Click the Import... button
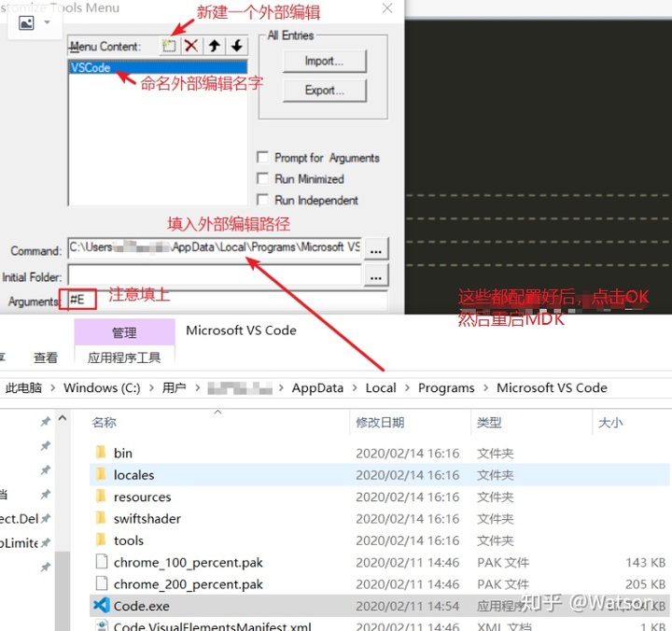This screenshot has height=631, width=672. (x=325, y=61)
